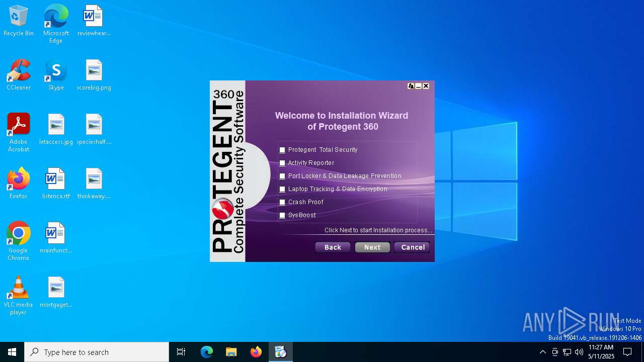
Task: Click Next to start installation
Action: click(372, 247)
